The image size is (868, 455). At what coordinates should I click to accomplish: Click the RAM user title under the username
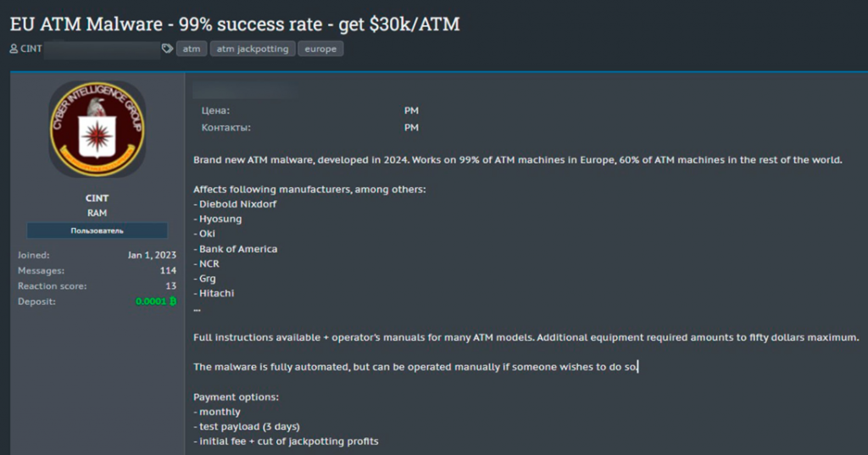97,214
